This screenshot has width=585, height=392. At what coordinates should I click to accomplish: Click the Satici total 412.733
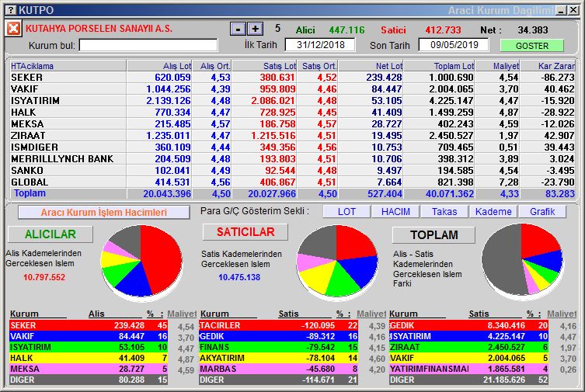tap(444, 29)
